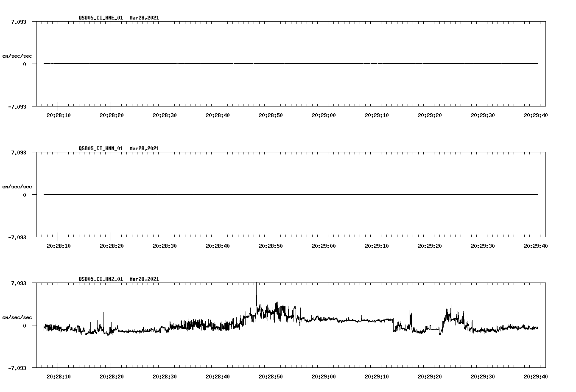Click the 20:29:40 time tick label on HNZ axis
The width and height of the screenshot is (576, 392).
coord(535,375)
